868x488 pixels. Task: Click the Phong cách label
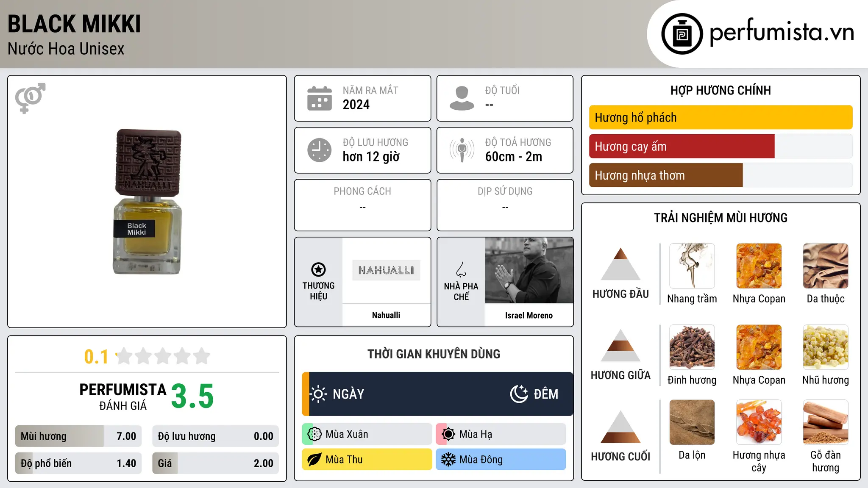(362, 191)
